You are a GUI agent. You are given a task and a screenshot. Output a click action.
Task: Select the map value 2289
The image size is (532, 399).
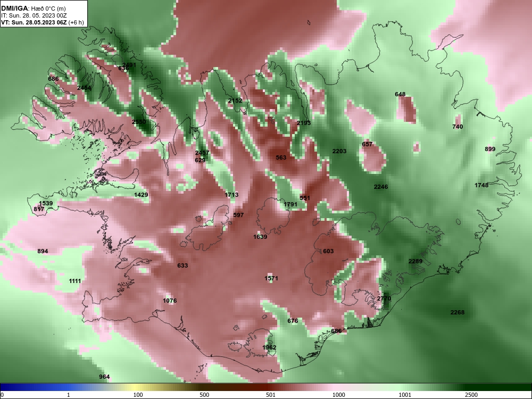415,261
